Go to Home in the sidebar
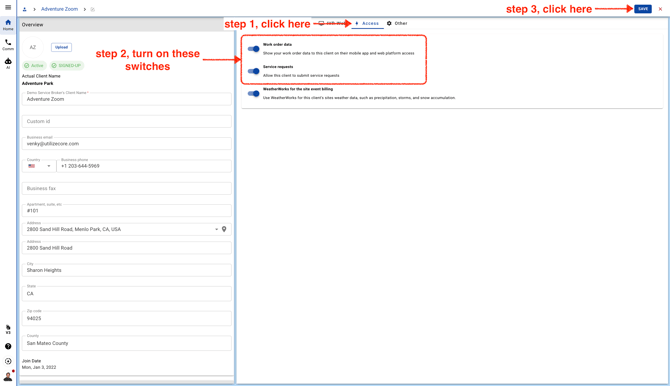This screenshot has width=670, height=386. pos(8,25)
